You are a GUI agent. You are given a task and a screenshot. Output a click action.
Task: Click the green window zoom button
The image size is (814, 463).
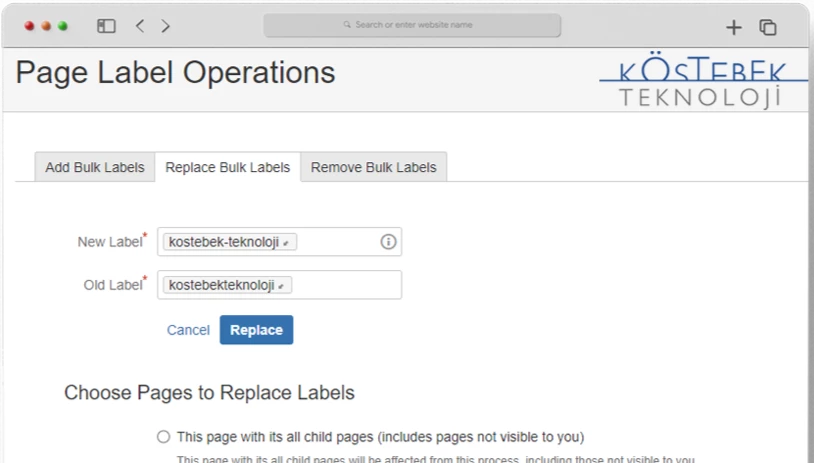pos(63,26)
